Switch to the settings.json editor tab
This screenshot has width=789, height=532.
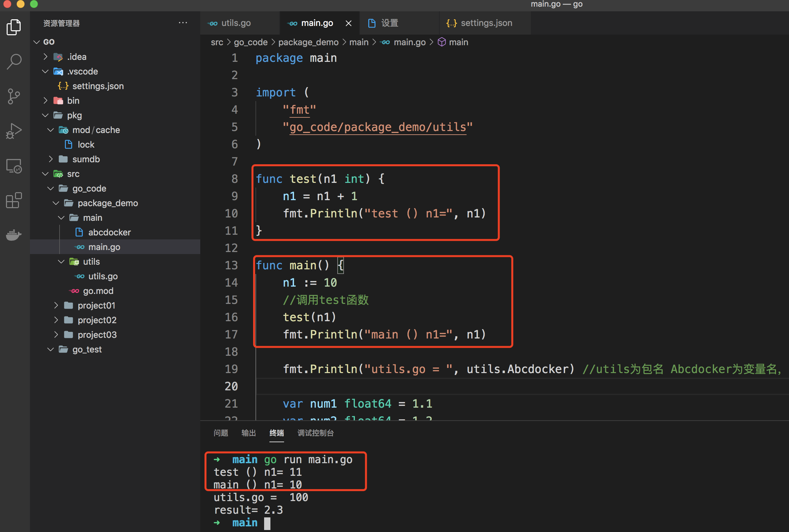click(486, 23)
